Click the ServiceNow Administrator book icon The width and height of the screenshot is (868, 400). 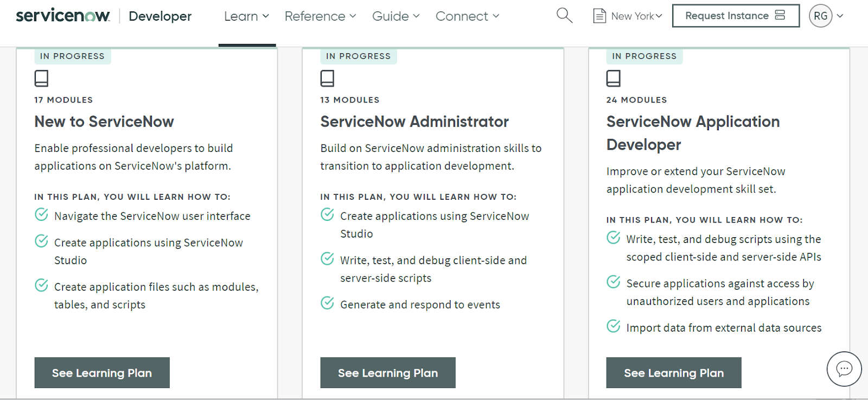tap(327, 79)
